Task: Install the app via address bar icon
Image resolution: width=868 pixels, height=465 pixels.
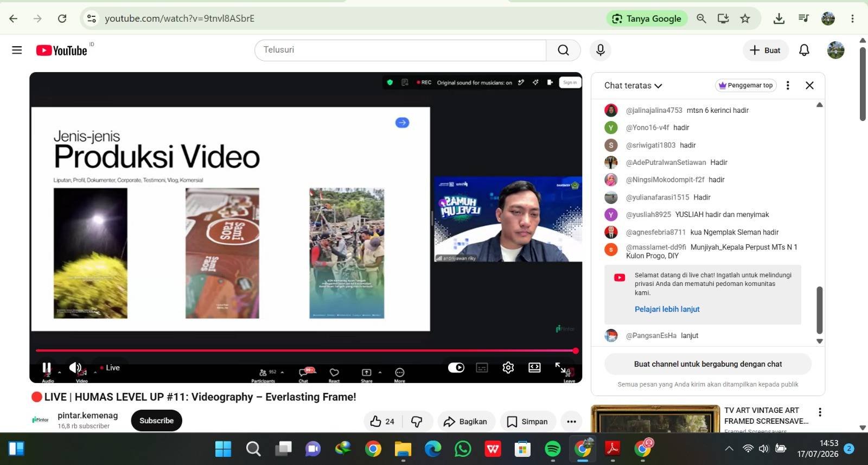Action: 723,18
